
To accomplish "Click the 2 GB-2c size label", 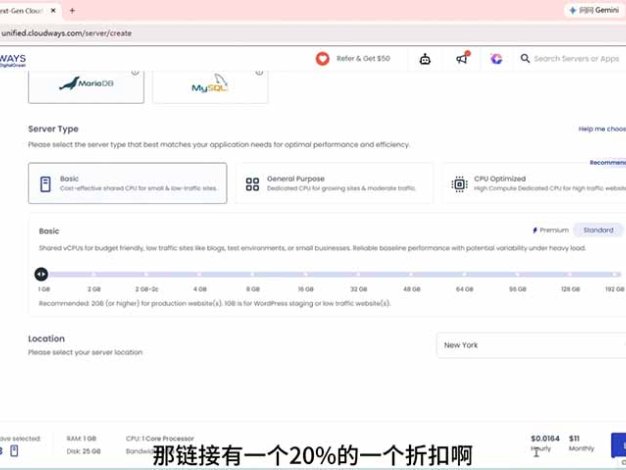I will click(x=147, y=289).
